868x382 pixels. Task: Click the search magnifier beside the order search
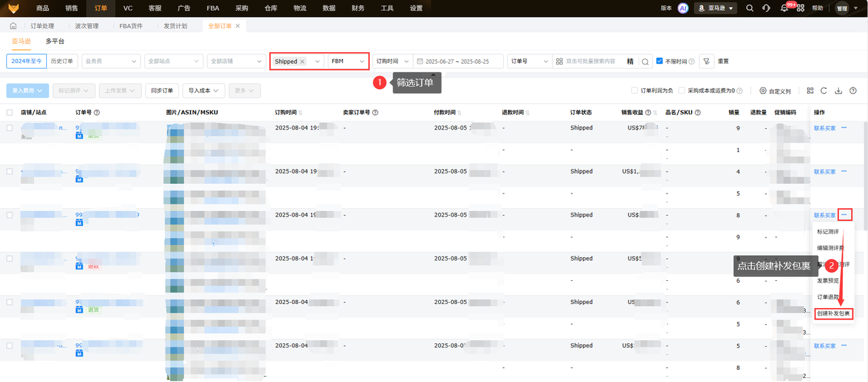click(x=645, y=61)
